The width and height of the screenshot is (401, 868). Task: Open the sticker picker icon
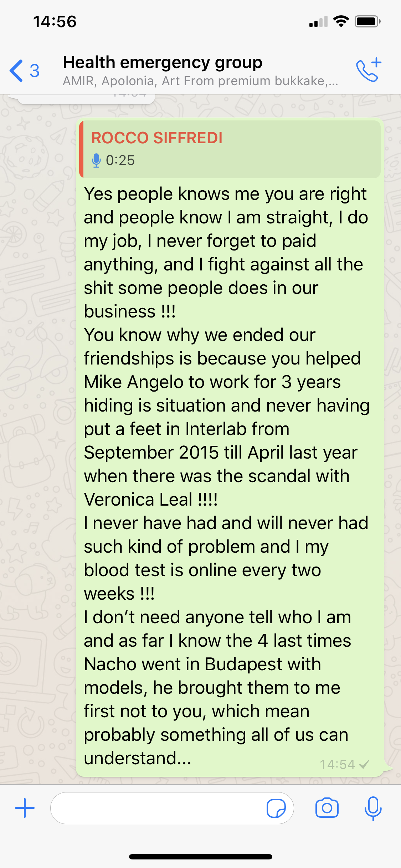click(276, 808)
